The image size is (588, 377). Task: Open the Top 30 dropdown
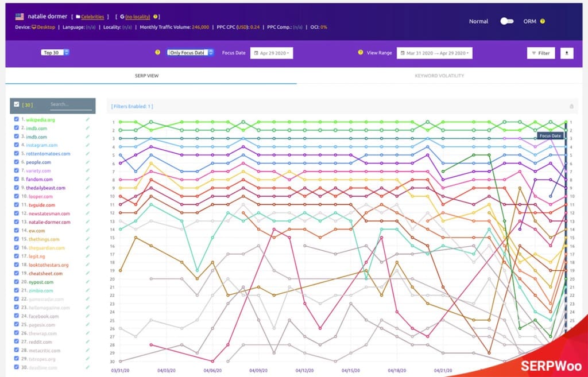coord(55,53)
